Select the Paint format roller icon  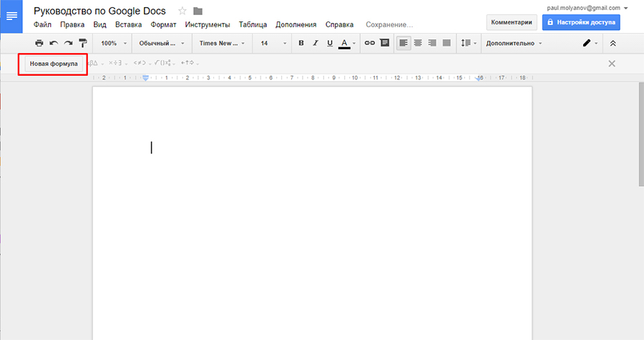coord(82,43)
